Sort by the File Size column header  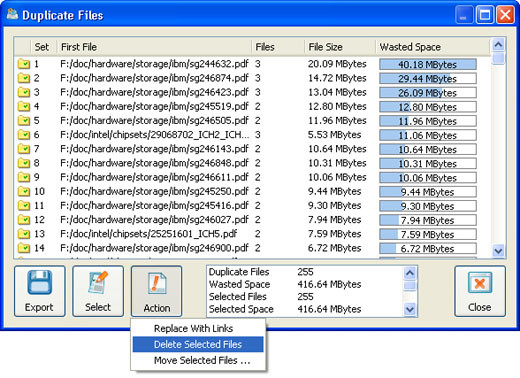click(x=340, y=47)
